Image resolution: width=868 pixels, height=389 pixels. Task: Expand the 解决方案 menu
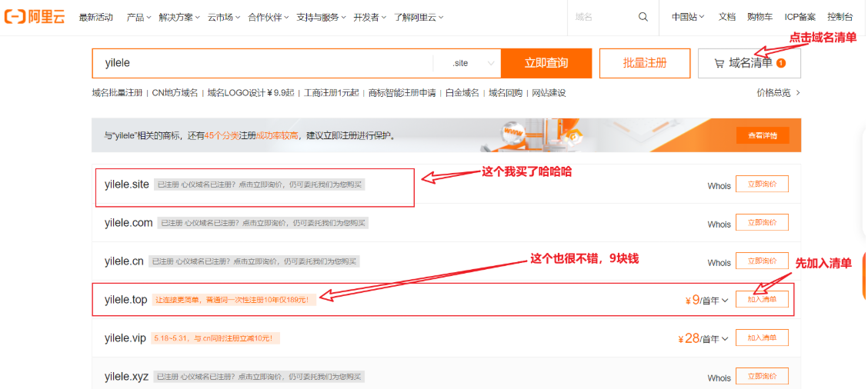pyautogui.click(x=179, y=17)
